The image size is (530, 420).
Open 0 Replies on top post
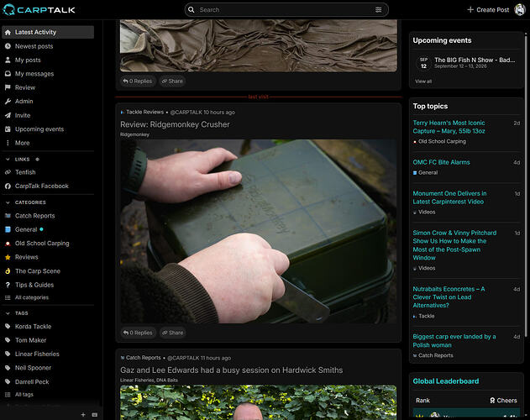click(138, 81)
